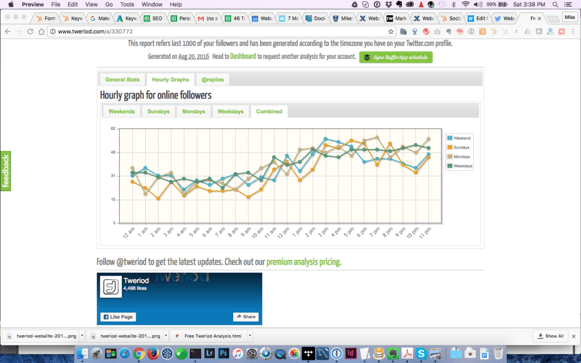Open Firefox from the dock
Viewport: 581px width, 363px height.
click(153, 353)
